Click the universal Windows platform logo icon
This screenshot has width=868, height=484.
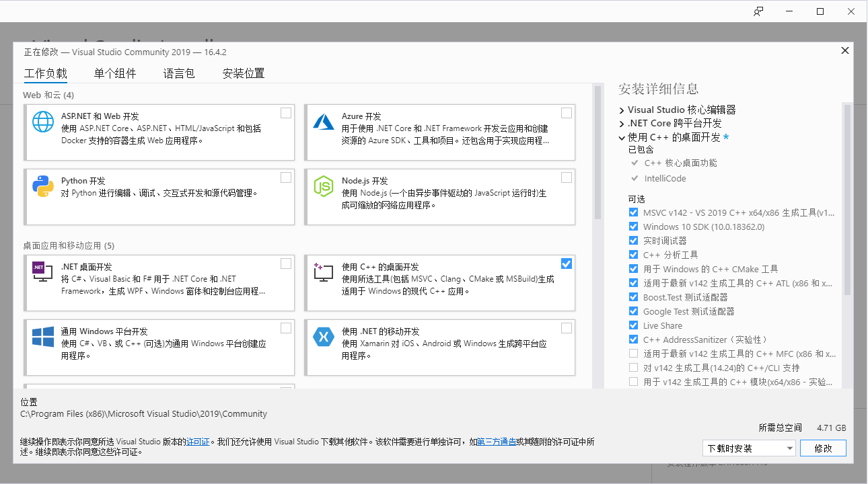pos(43,337)
